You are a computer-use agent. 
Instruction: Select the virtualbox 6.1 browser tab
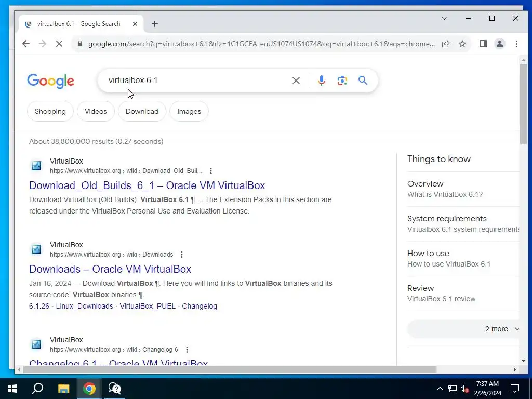pos(81,24)
